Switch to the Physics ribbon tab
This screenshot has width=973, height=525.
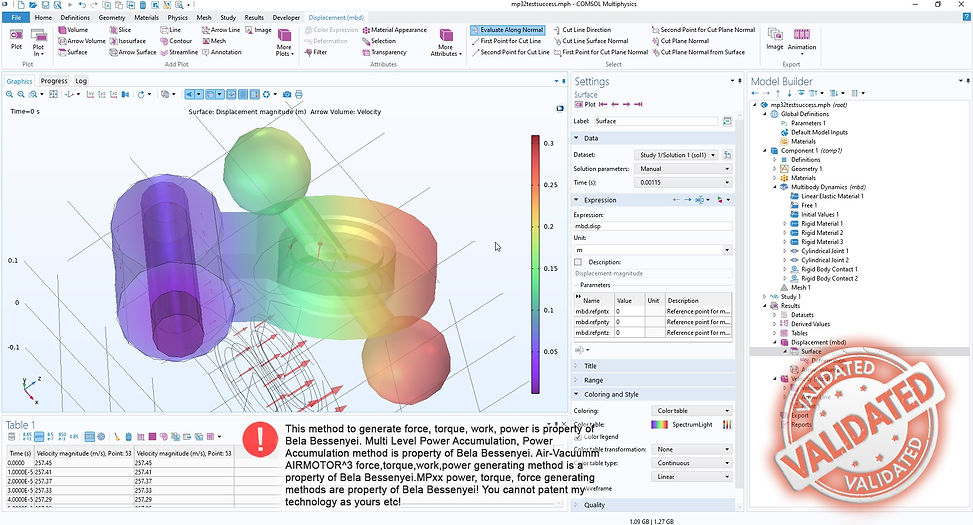coord(177,17)
